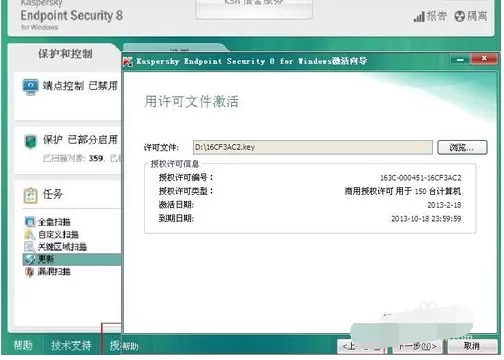Click the 关键区域扫描 task icon
The width and height of the screenshot is (504, 360).
tap(30, 247)
